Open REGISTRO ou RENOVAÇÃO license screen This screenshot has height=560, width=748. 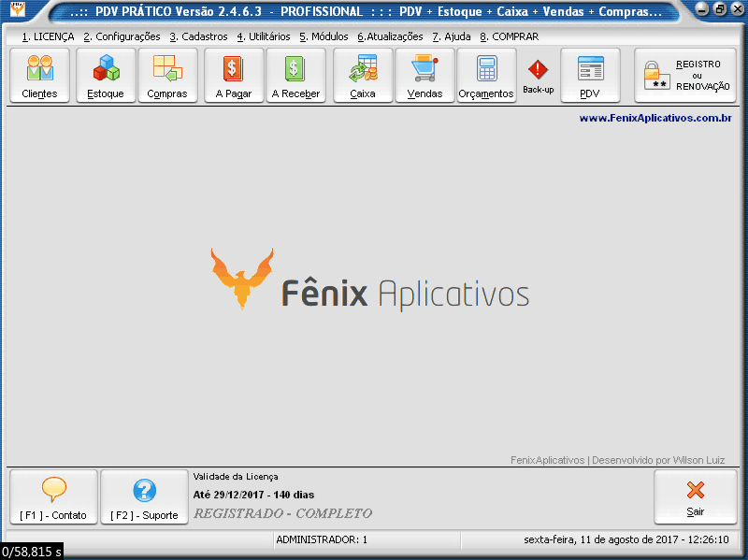(685, 76)
